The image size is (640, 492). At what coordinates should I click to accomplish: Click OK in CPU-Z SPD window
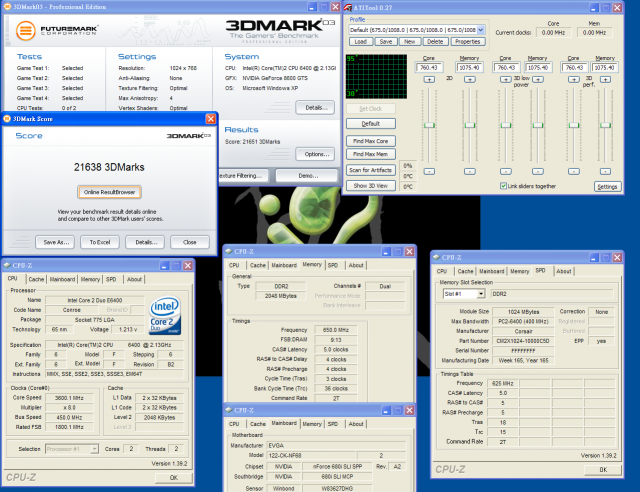pyautogui.click(x=603, y=470)
